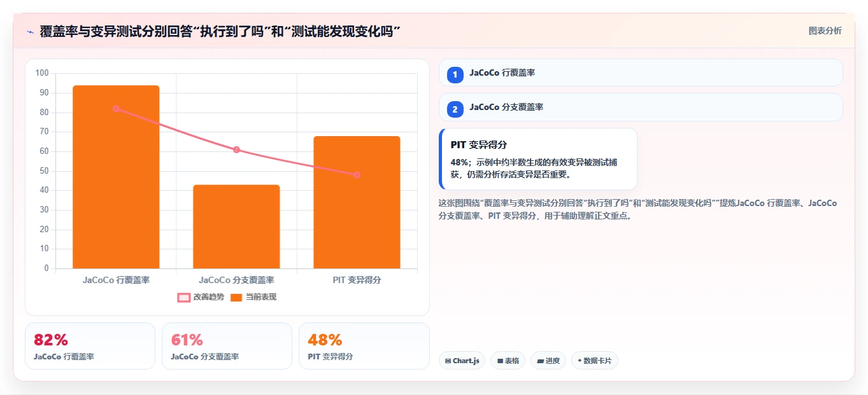Open the 48% PIT 变异得分 stat card

(x=364, y=346)
